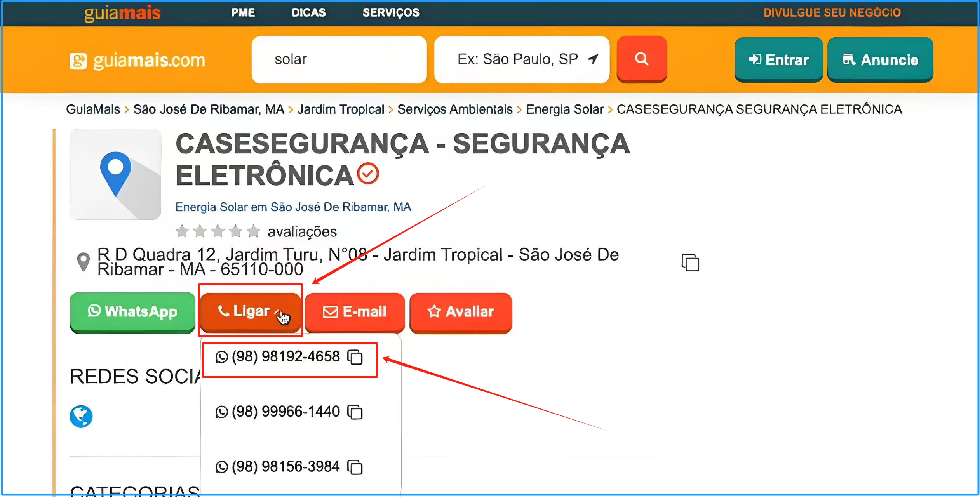Open the globe website icon under Redes Sociais

coord(81,417)
